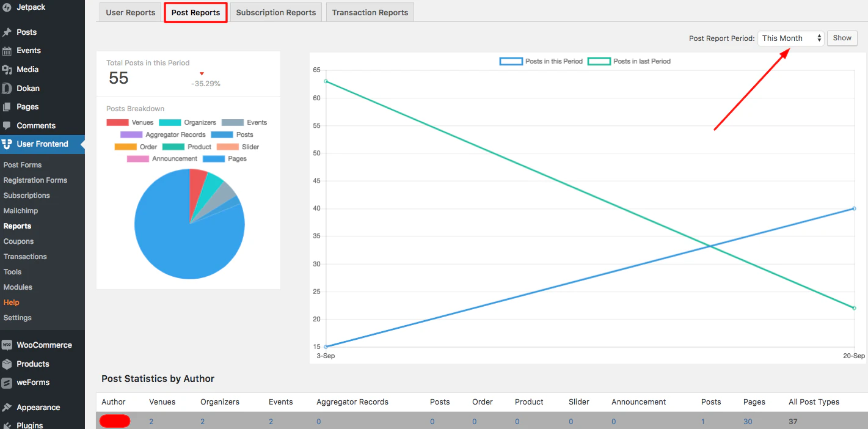Click the Show button
Screen dimensions: 868x429
842,38
